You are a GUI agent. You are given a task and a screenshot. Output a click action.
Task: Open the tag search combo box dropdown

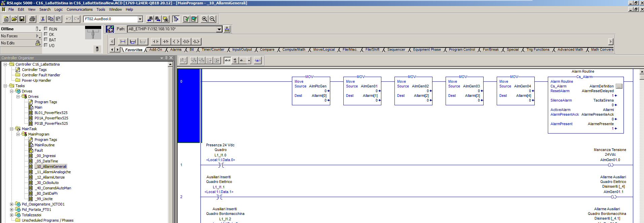click(140, 19)
